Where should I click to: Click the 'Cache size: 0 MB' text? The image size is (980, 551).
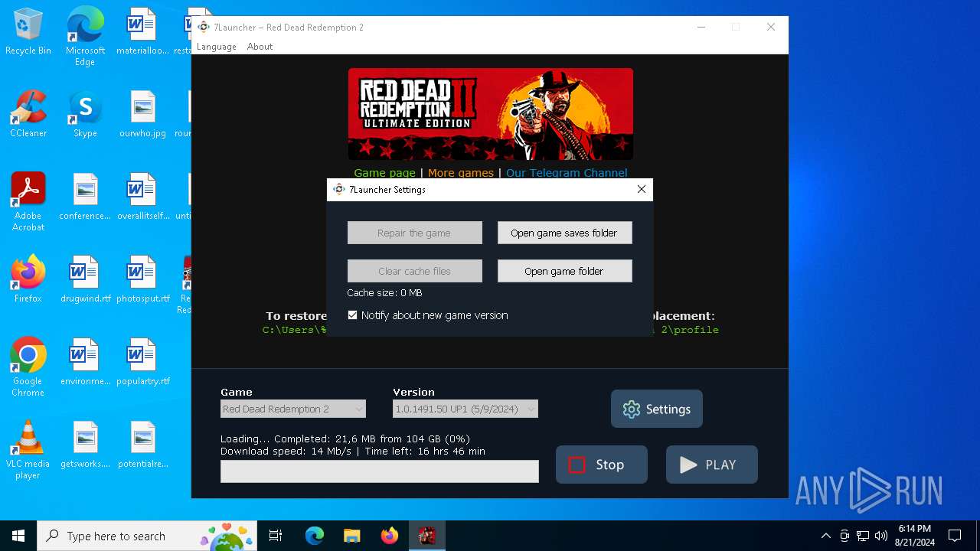click(384, 293)
